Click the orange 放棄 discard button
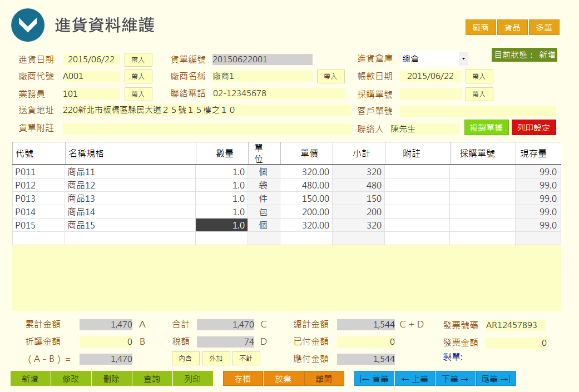The image size is (579, 392). 283,379
